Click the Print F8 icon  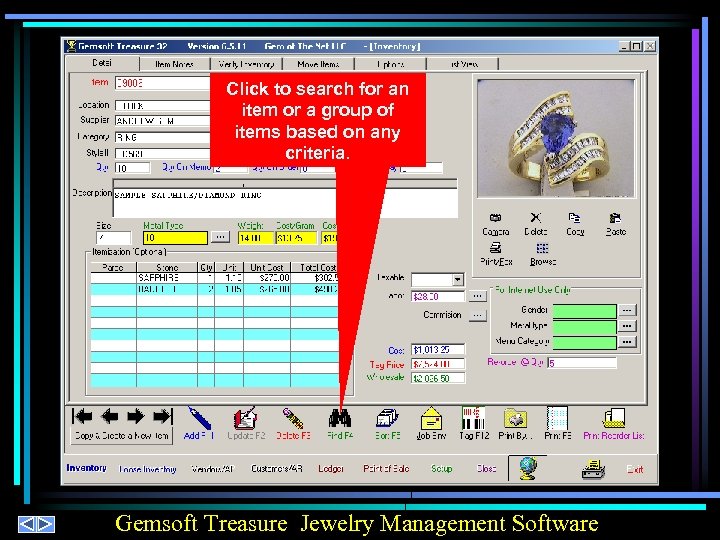[x=557, y=418]
